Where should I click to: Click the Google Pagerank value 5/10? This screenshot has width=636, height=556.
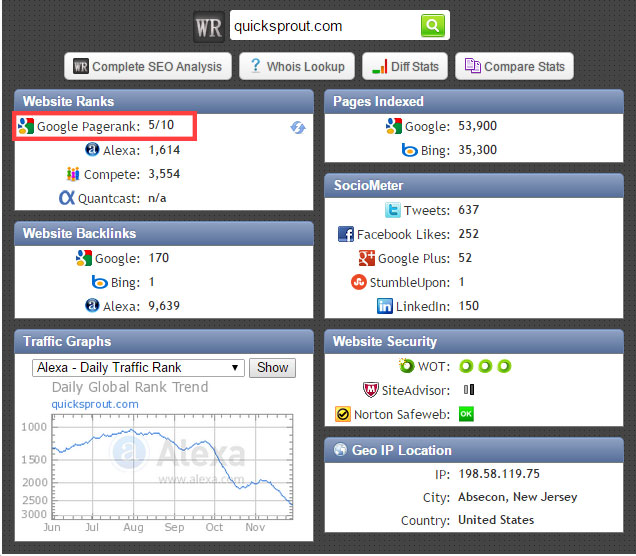tap(161, 125)
